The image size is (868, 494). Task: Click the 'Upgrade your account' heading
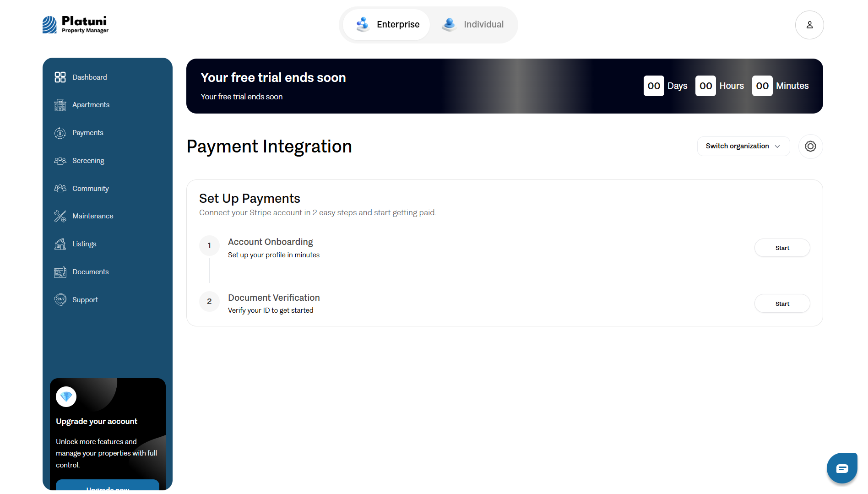click(x=97, y=421)
